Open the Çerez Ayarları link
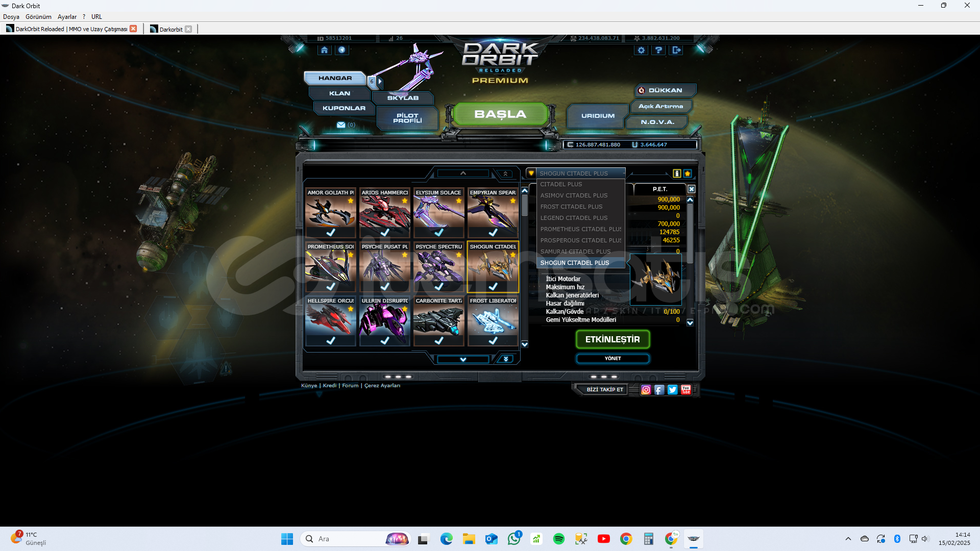 pos(382,386)
